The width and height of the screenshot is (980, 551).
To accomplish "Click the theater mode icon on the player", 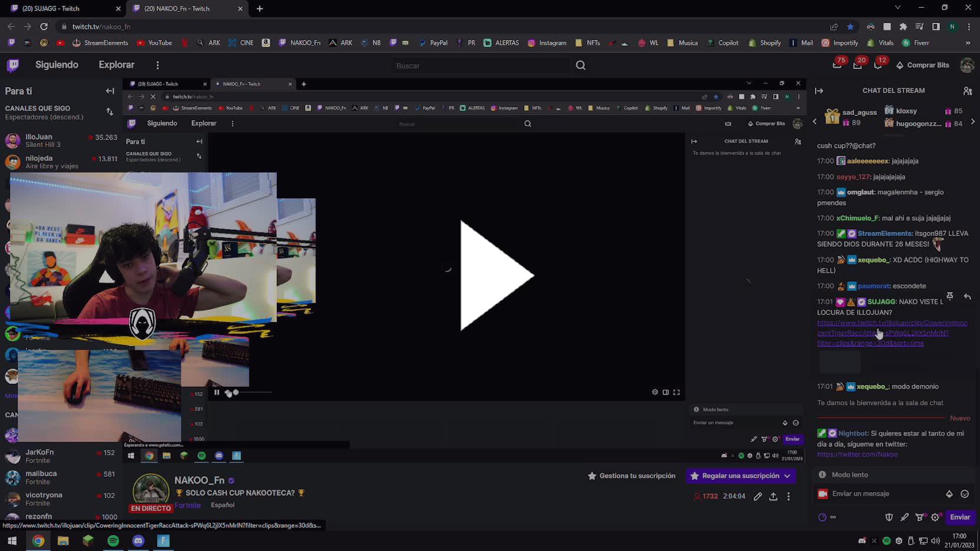I will pyautogui.click(x=666, y=391).
